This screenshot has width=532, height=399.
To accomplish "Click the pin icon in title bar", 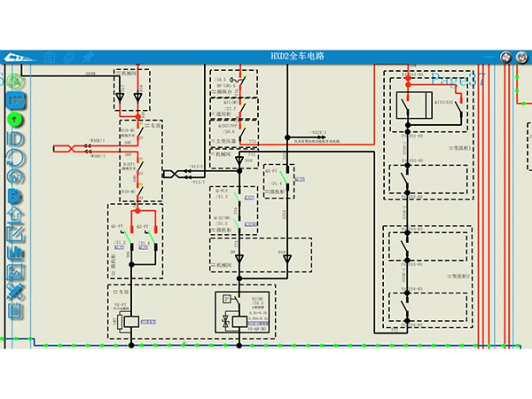I will [89, 57].
